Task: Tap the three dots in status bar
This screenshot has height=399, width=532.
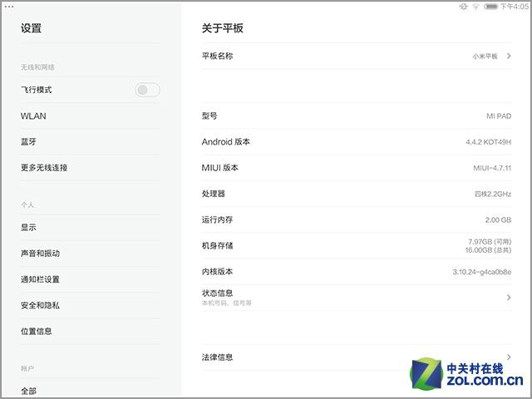Action: click(9, 7)
